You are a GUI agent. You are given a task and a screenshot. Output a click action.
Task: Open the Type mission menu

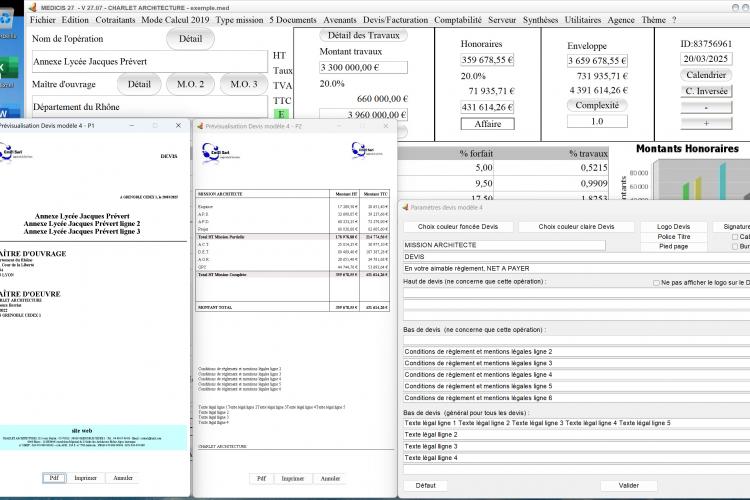point(239,20)
